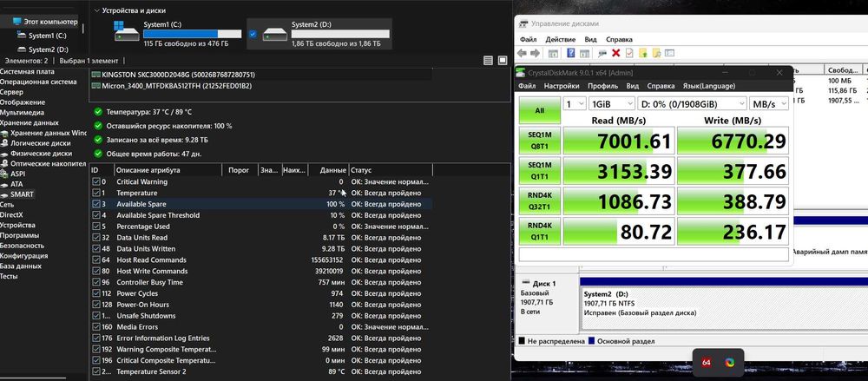Screen dimensions: 868x381
Task: Open unit dropdown MB/s
Action: tap(769, 103)
